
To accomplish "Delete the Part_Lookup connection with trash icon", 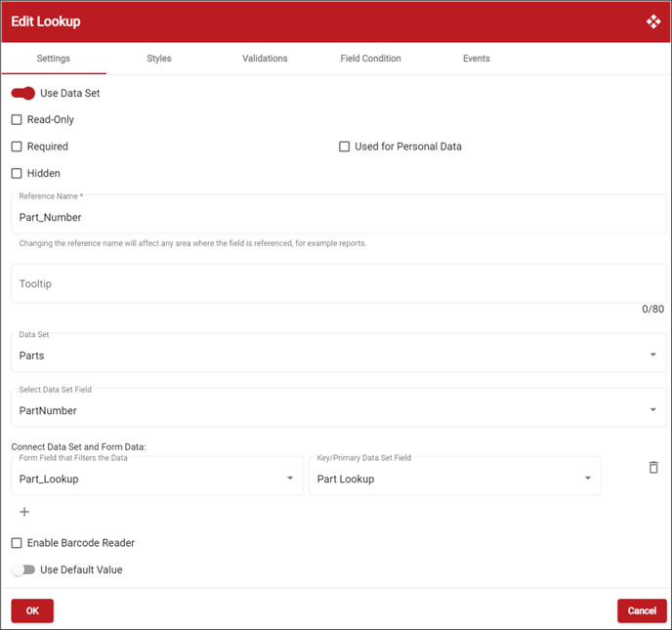I will [x=653, y=467].
